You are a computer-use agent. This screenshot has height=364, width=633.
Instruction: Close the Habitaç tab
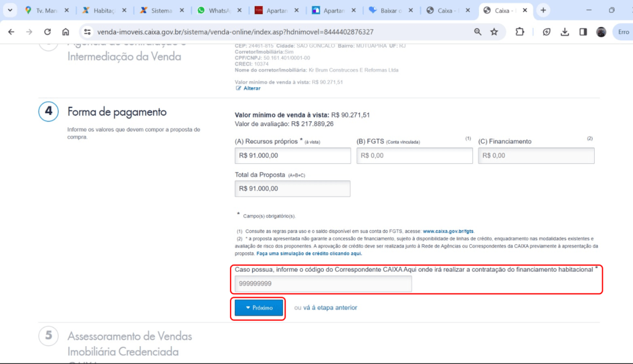(124, 11)
